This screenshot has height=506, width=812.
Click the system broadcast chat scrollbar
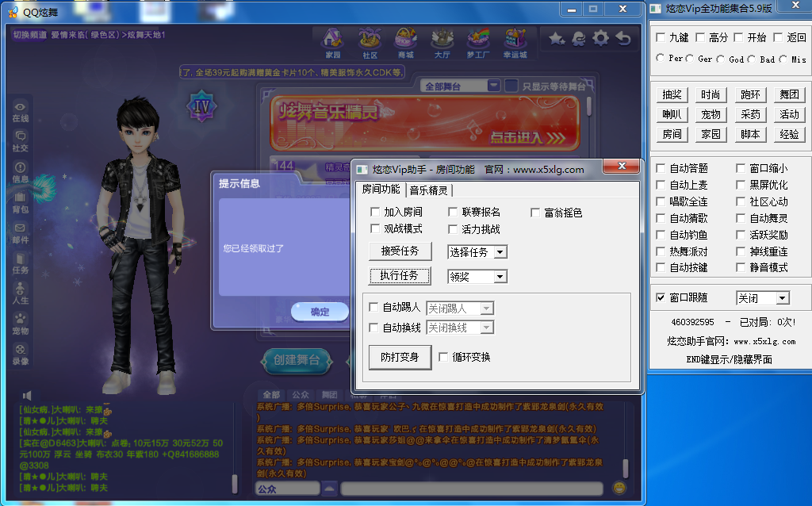click(x=625, y=468)
